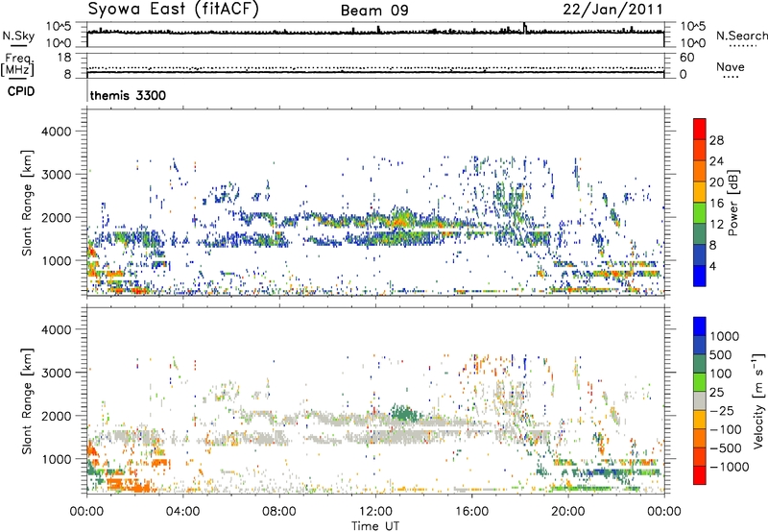Select the "-1000" velocity colorbar label
This screenshot has height=532, width=768.
click(x=729, y=467)
